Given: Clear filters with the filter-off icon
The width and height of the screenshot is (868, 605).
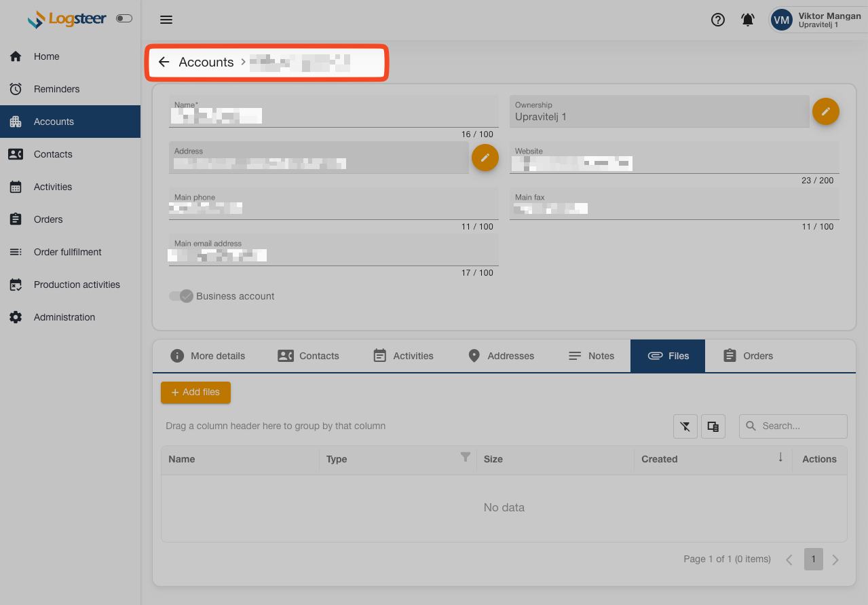Looking at the screenshot, I should pos(685,426).
